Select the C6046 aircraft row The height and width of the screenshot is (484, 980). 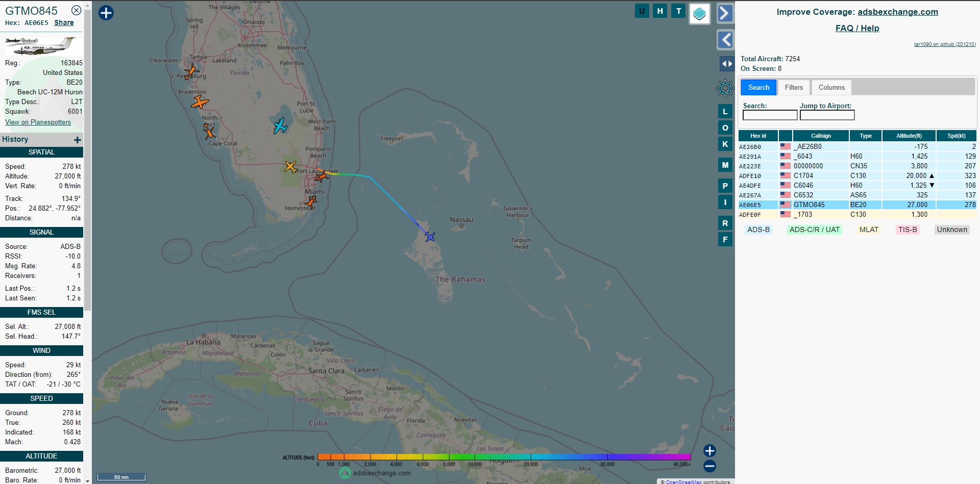[x=857, y=185]
